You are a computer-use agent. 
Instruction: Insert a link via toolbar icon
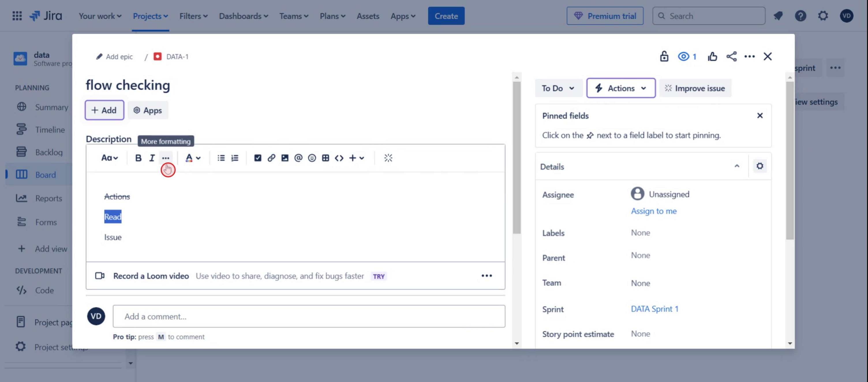[x=271, y=158]
